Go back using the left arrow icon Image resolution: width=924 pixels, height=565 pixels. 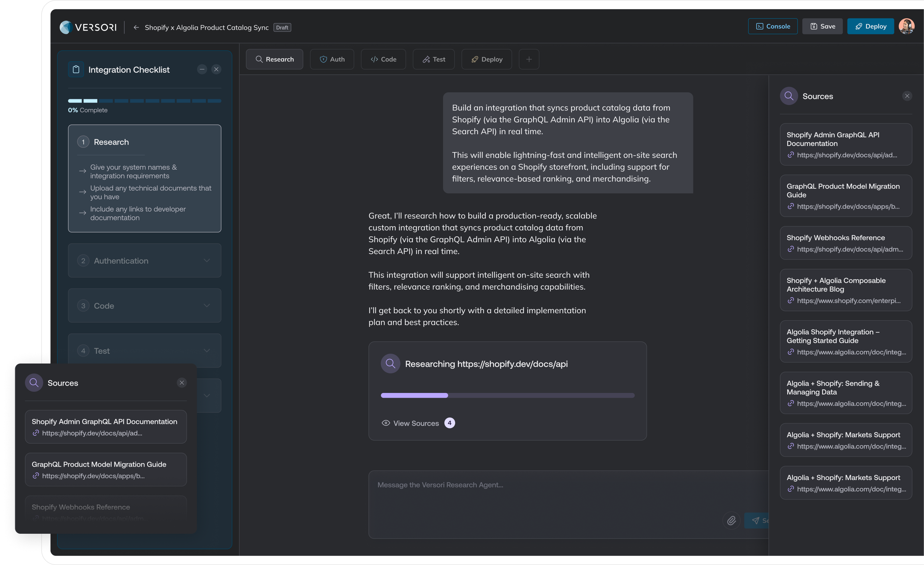136,27
